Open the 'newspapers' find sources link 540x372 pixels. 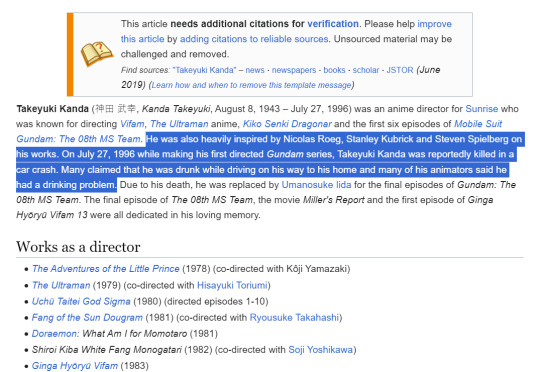[x=294, y=70]
